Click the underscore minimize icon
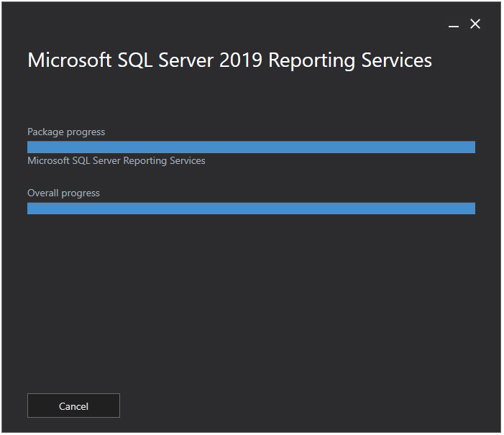Viewport: 504px width, 435px height. (454, 26)
